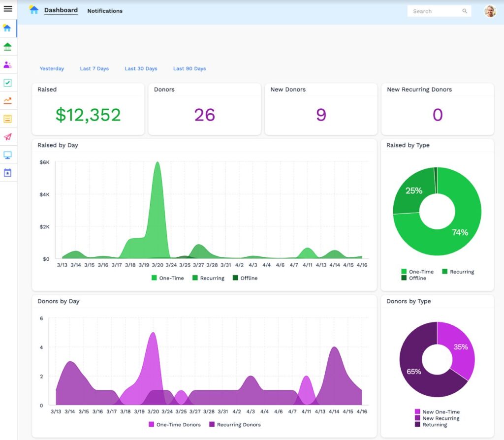
Task: Open the checkbox tasks sidebar icon
Action: [7, 83]
